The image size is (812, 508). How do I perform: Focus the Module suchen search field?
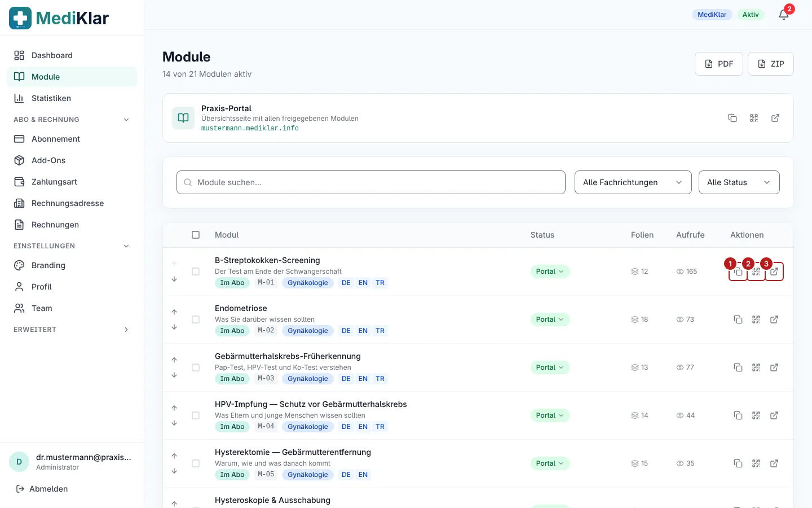tap(371, 182)
